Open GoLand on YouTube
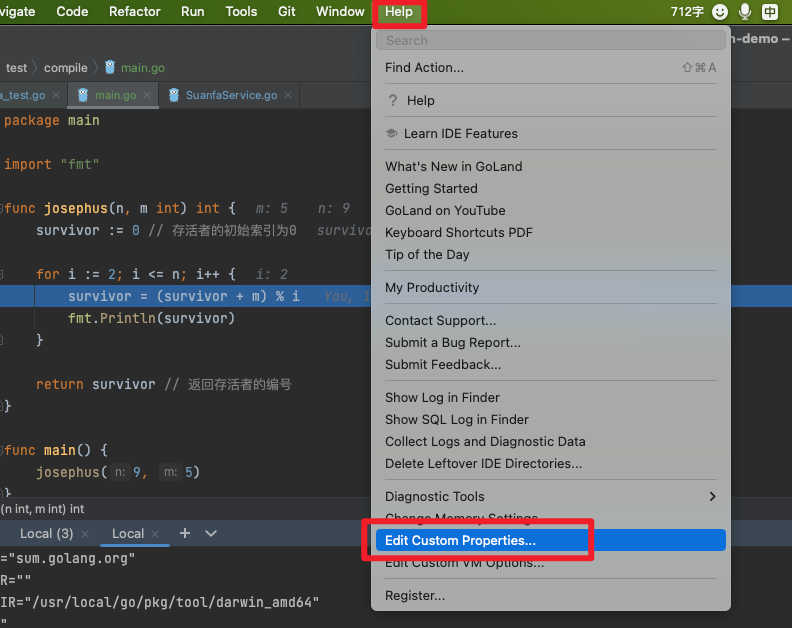 551,211
